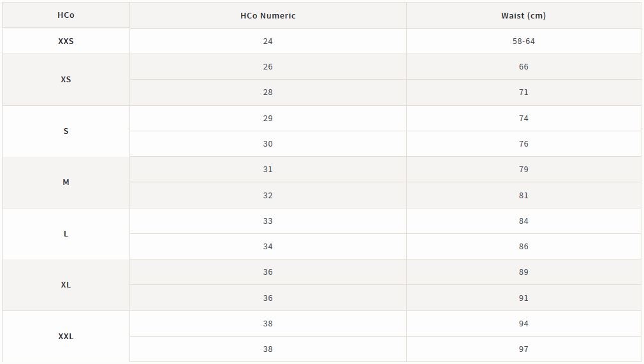Image resolution: width=644 pixels, height=364 pixels.
Task: Click the numeric size 24 cell
Action: click(x=268, y=41)
